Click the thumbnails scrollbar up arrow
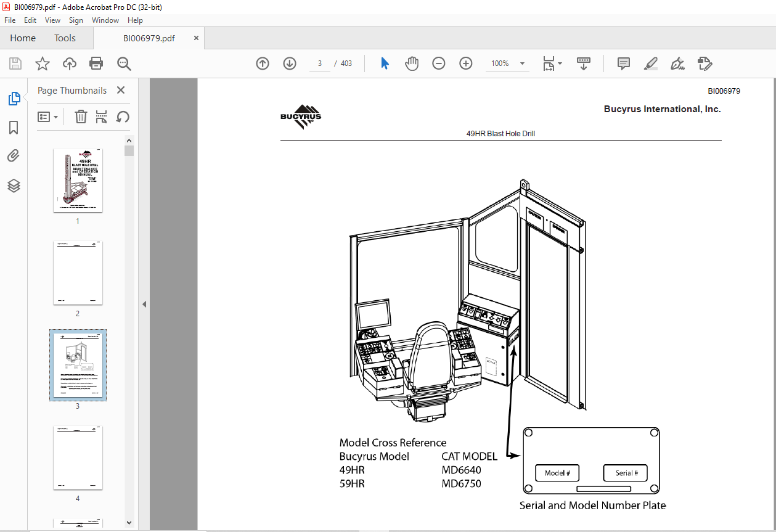Image resolution: width=776 pixels, height=532 pixels. (x=129, y=141)
